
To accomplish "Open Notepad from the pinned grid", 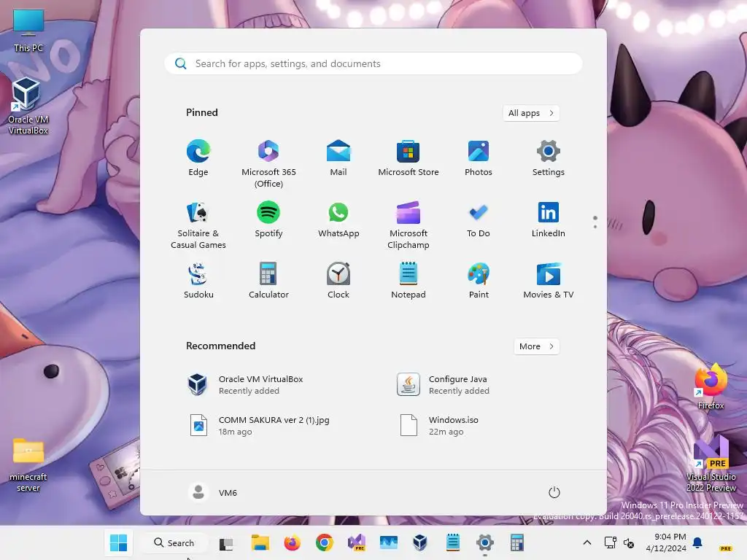I will coord(409,281).
